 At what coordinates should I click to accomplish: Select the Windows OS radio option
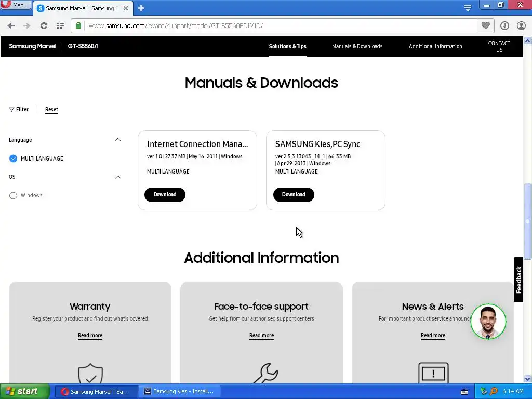[x=13, y=195]
